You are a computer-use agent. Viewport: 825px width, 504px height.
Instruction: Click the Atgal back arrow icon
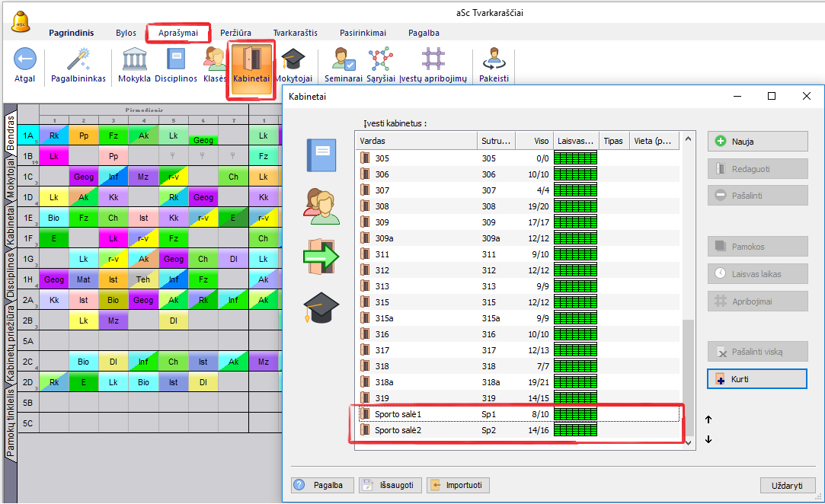click(25, 59)
